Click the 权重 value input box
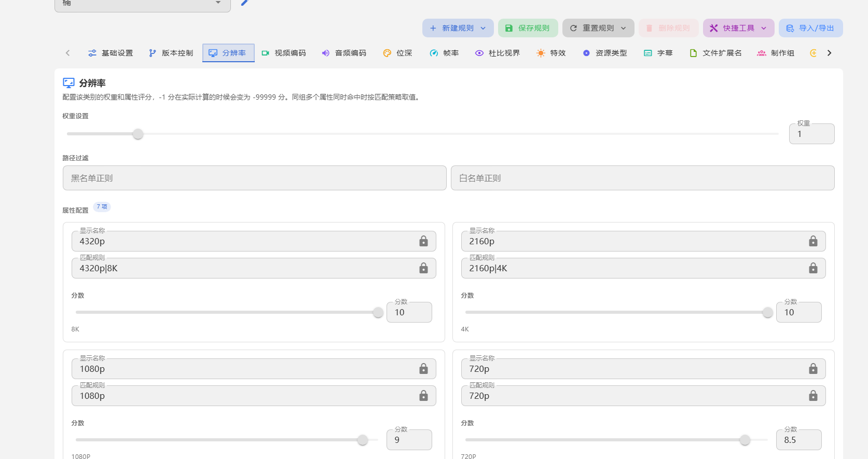Viewport: 868px width, 459px height. tap(811, 134)
